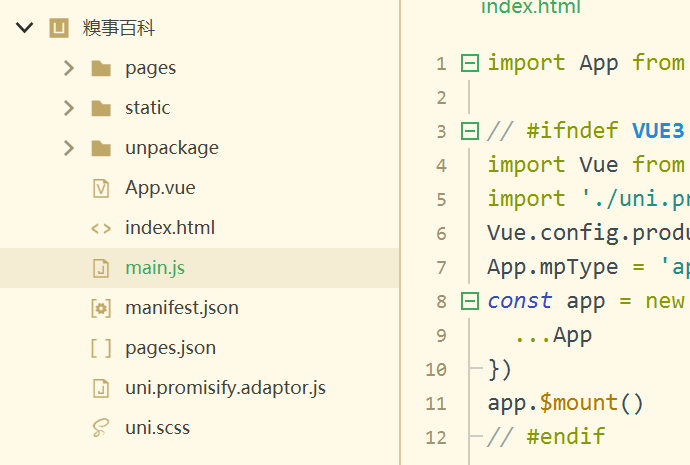This screenshot has width=690, height=465.
Task: Open uni.promisify.adaptor.js file
Action: pos(225,388)
